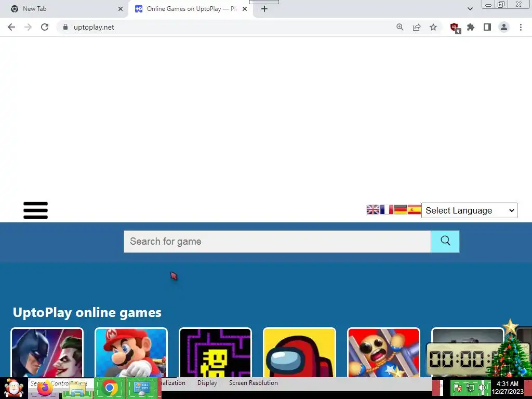Close the UptoPlay tab
Image resolution: width=532 pixels, height=399 pixels.
pos(245,9)
